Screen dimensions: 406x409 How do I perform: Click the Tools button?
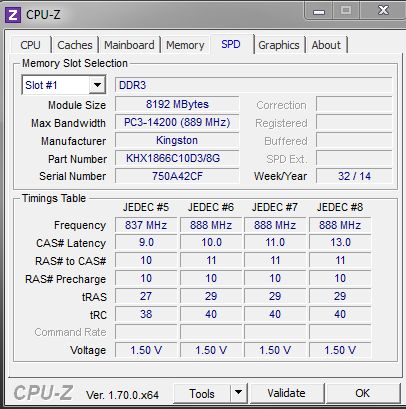pos(202,393)
